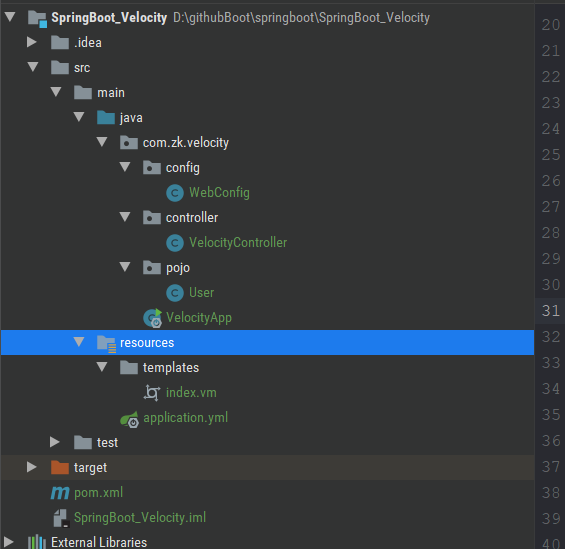
Task: Click the blue java source root icon
Action: pos(106,118)
